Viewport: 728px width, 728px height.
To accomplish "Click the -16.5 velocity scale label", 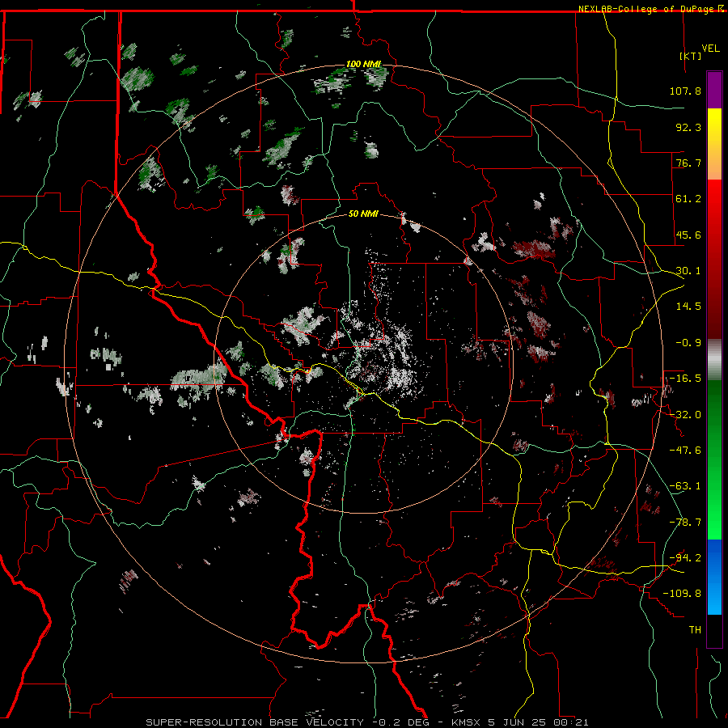I will click(x=685, y=379).
